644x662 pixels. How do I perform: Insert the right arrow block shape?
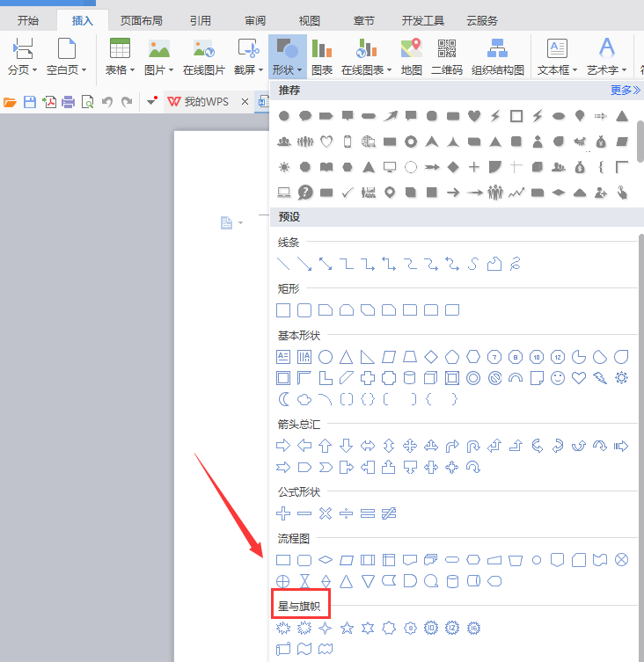click(x=283, y=446)
